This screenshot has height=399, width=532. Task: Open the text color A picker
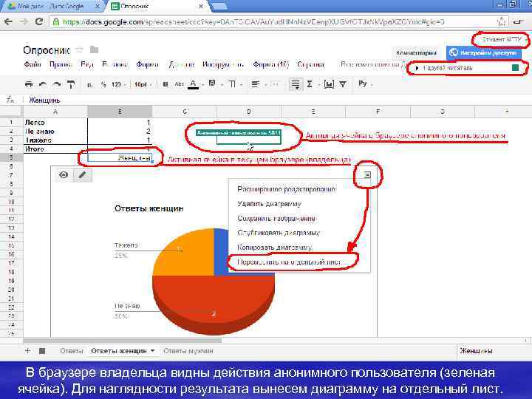(x=193, y=84)
